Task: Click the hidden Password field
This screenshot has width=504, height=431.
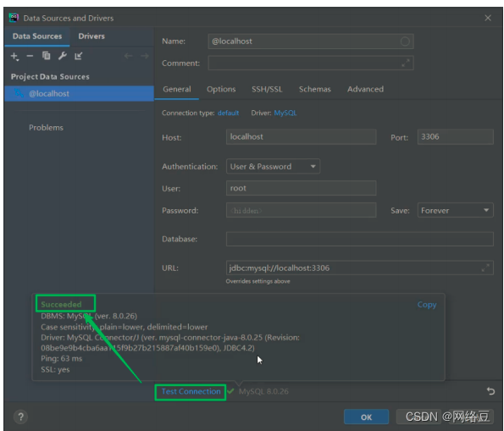Action: click(302, 211)
